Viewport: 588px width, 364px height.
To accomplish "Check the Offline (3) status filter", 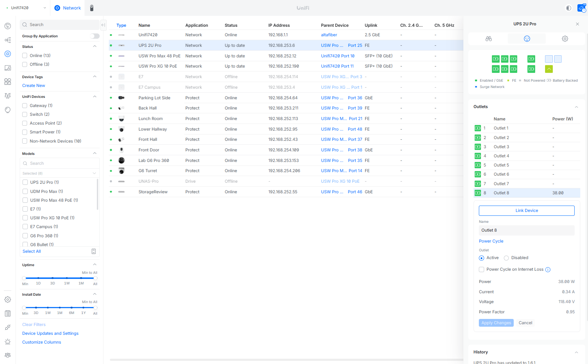I will (25, 64).
